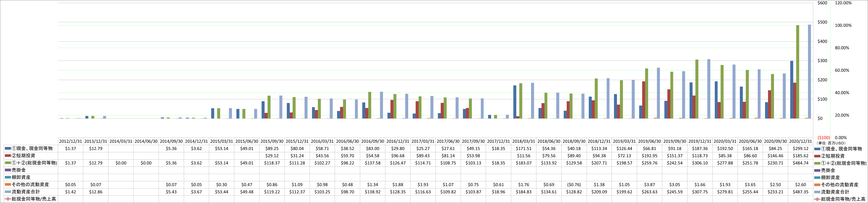Click the 2020/12/31 column header
Screen dimensions: 868x203
(x=801, y=141)
